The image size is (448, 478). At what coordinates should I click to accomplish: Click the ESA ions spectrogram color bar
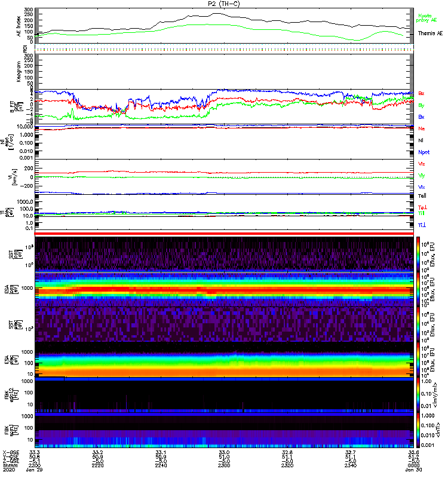[x=418, y=289]
